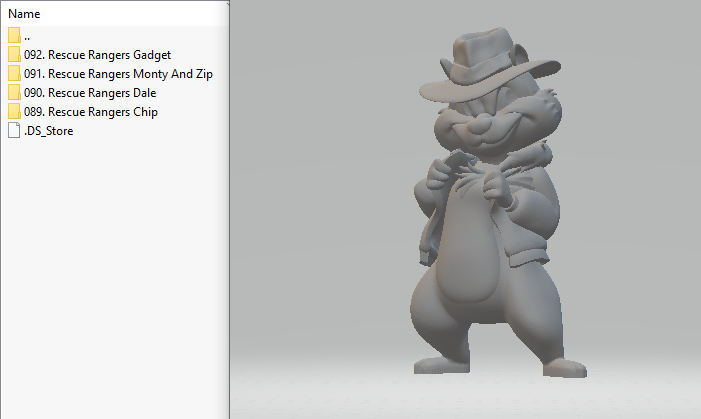Select the .DS_Store file name
The height and width of the screenshot is (419, 701).
click(x=48, y=131)
